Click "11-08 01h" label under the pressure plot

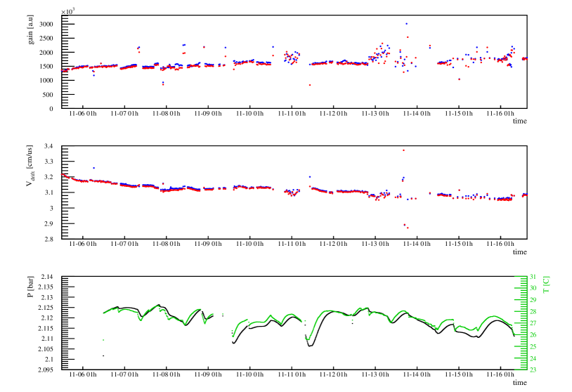(x=167, y=375)
